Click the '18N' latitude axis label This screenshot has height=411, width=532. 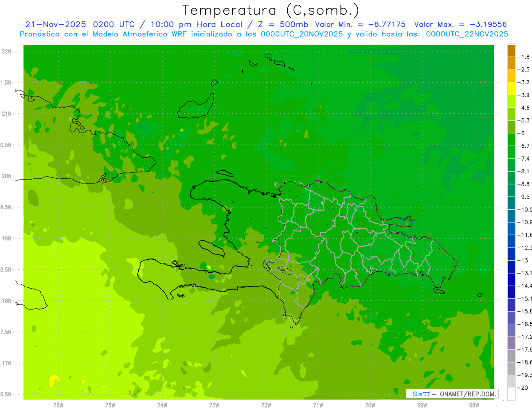tap(7, 301)
